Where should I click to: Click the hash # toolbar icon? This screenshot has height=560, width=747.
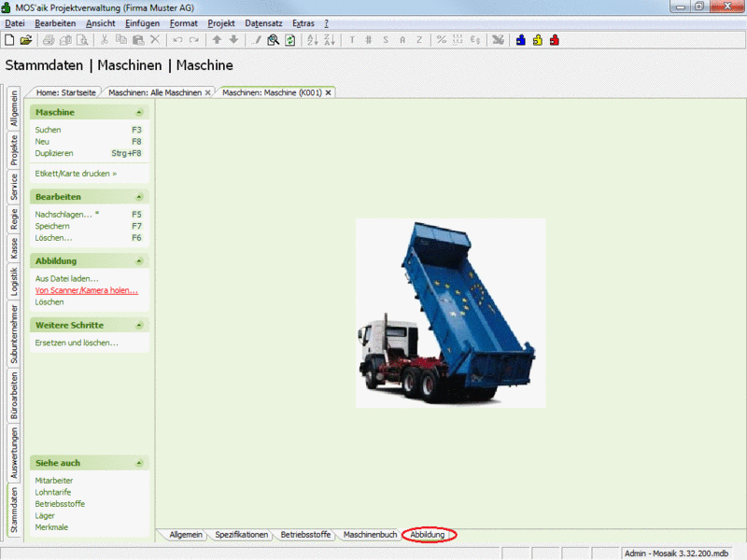point(369,40)
